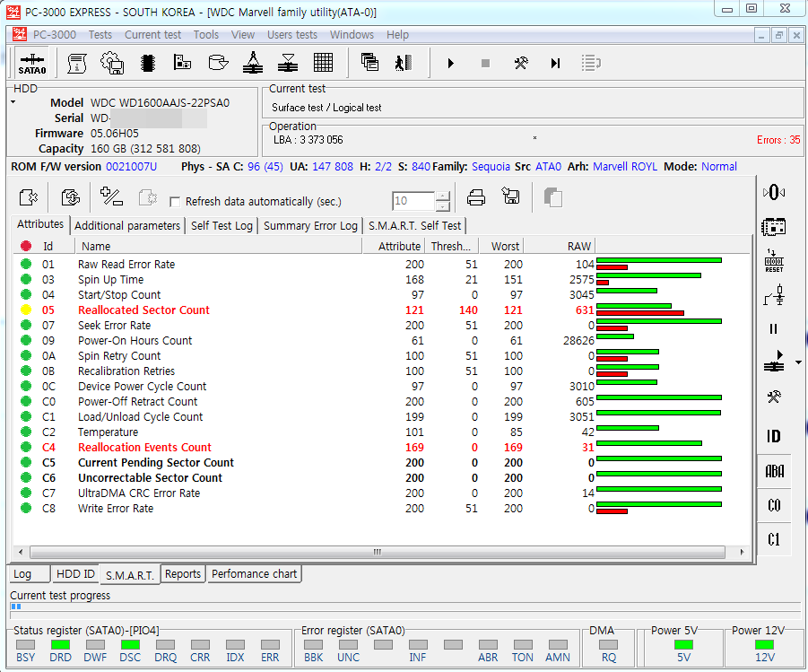Image resolution: width=808 pixels, height=672 pixels.
Task: Switch to bottom Log tab
Action: [30, 573]
